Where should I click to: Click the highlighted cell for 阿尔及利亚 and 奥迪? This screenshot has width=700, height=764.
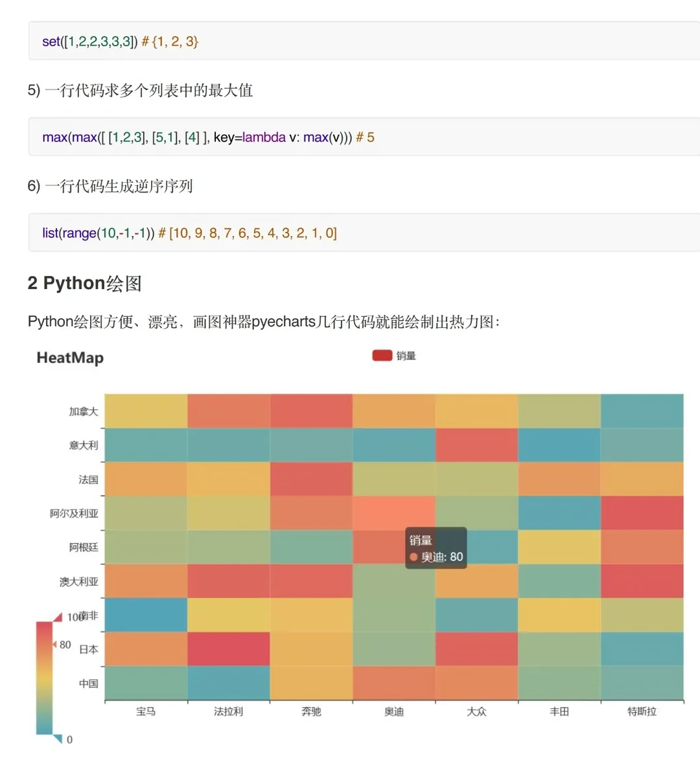click(394, 513)
